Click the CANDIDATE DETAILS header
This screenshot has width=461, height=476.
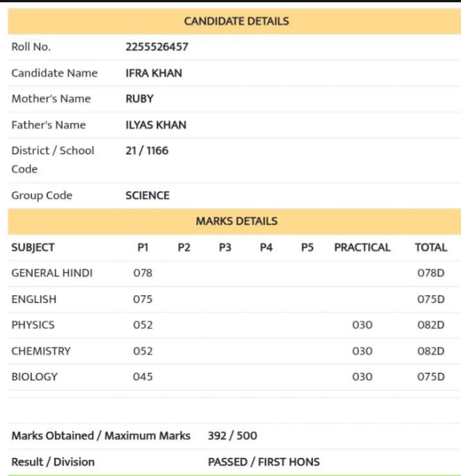point(236,21)
